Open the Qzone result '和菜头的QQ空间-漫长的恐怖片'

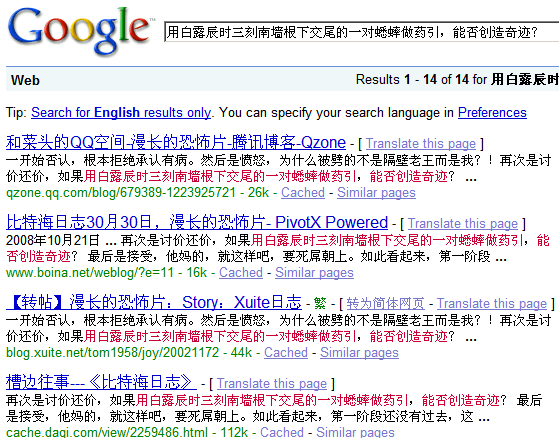pyautogui.click(x=176, y=143)
